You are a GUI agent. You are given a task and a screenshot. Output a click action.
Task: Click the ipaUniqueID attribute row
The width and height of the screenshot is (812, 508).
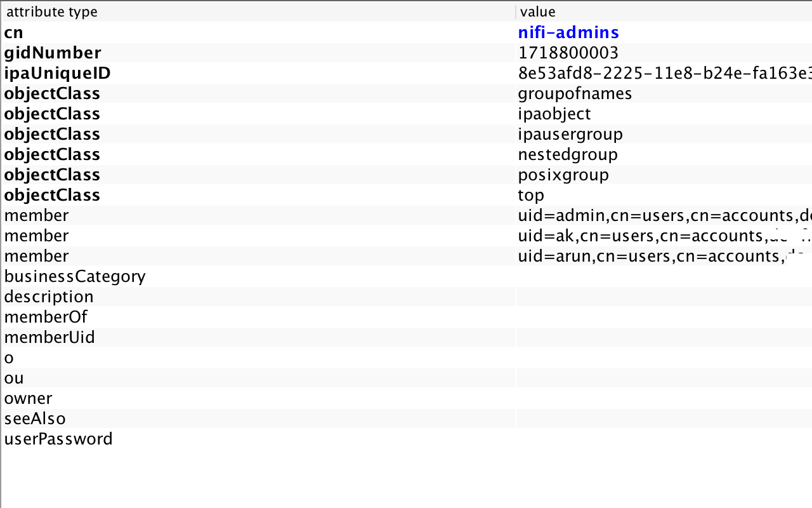(x=55, y=73)
